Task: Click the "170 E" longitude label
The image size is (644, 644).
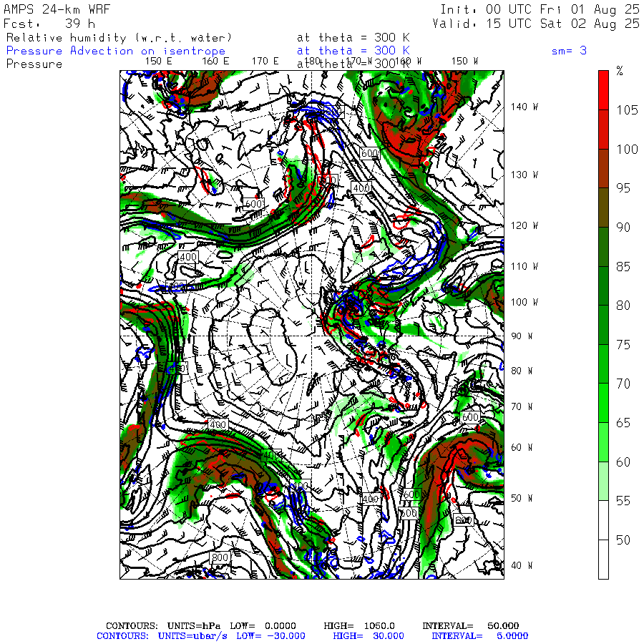Action: [x=265, y=62]
